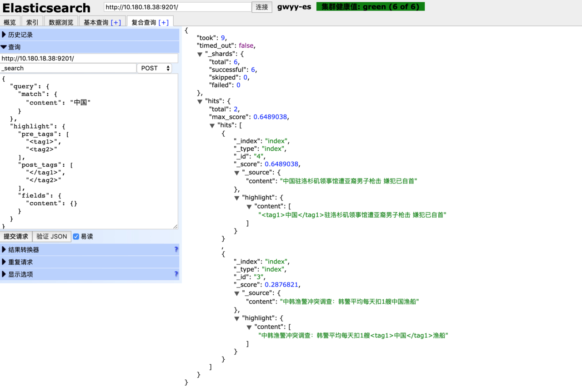Submit the request with 提交请求
This screenshot has width=582, height=392.
[x=16, y=236]
